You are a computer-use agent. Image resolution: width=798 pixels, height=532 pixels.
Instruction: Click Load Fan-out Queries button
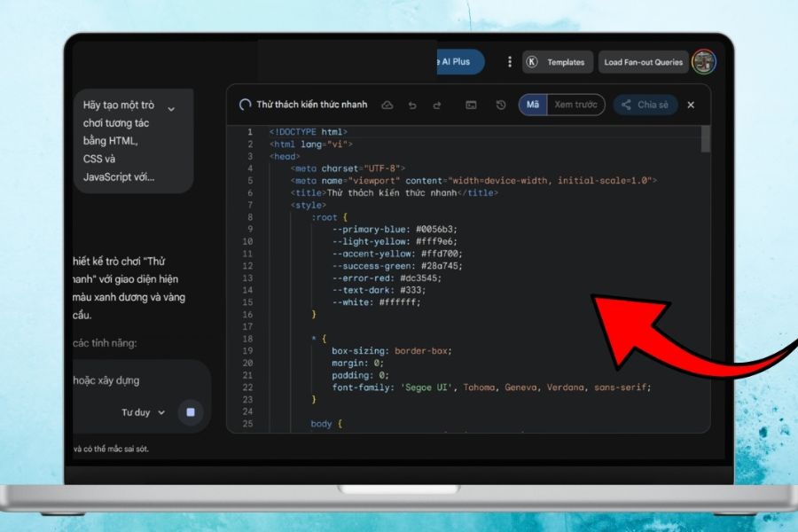pos(643,62)
